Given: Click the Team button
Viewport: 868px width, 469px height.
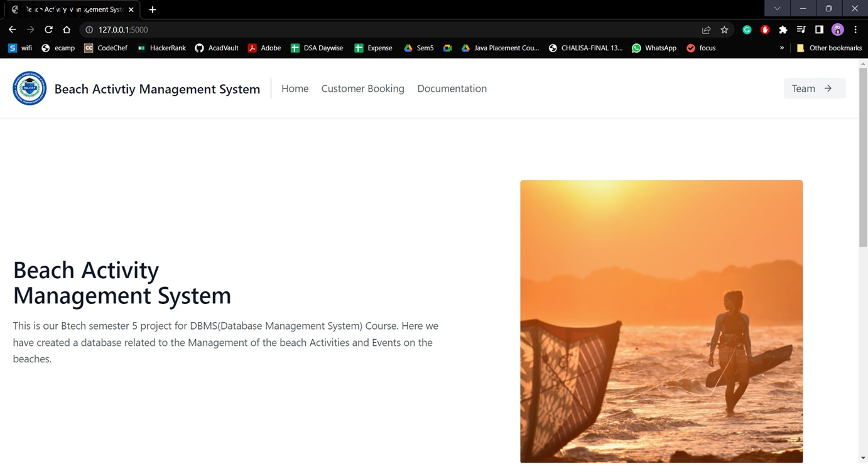Looking at the screenshot, I should coord(814,89).
